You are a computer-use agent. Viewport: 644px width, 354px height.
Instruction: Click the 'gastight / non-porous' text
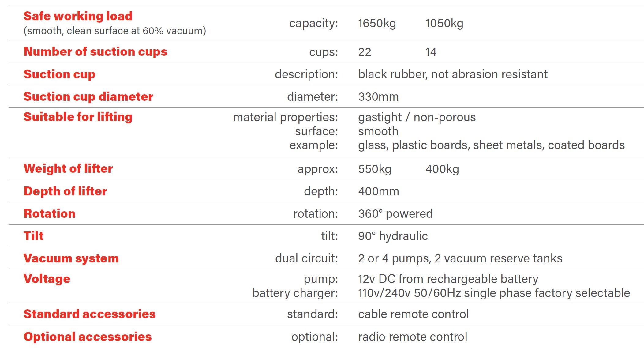click(x=417, y=117)
